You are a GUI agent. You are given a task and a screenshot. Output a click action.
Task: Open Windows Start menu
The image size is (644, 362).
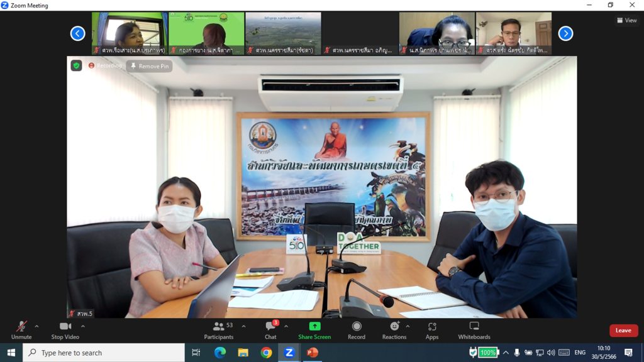tap(11, 353)
